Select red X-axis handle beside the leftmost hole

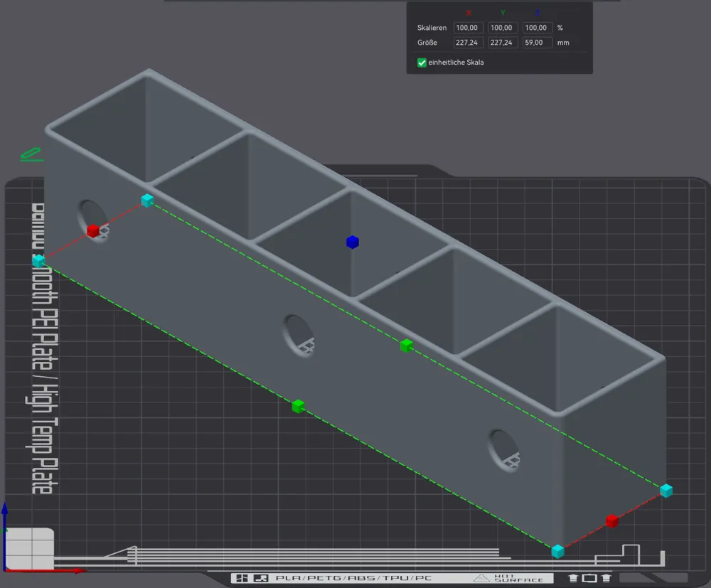(93, 231)
